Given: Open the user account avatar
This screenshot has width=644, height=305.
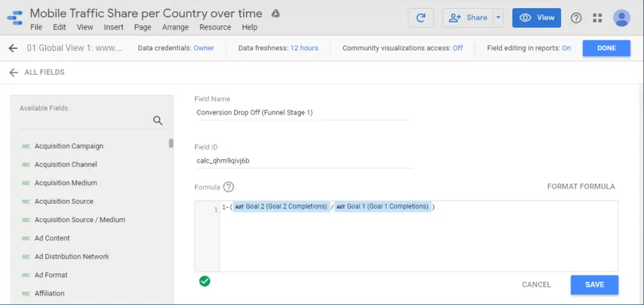Looking at the screenshot, I should pyautogui.click(x=621, y=18).
